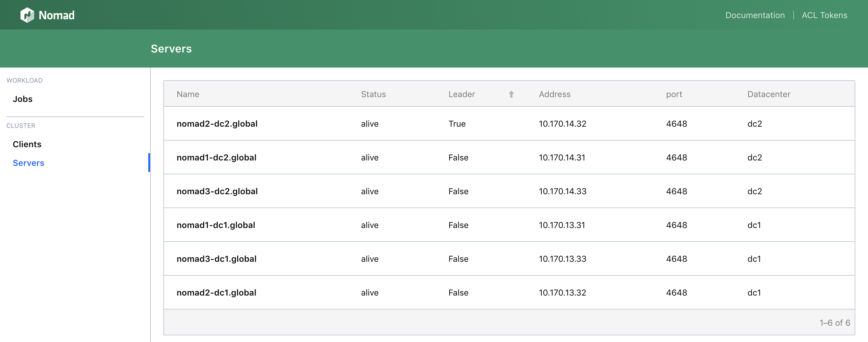Click the Nomad wordmark text
Screen dimensions: 868x342
(56, 15)
